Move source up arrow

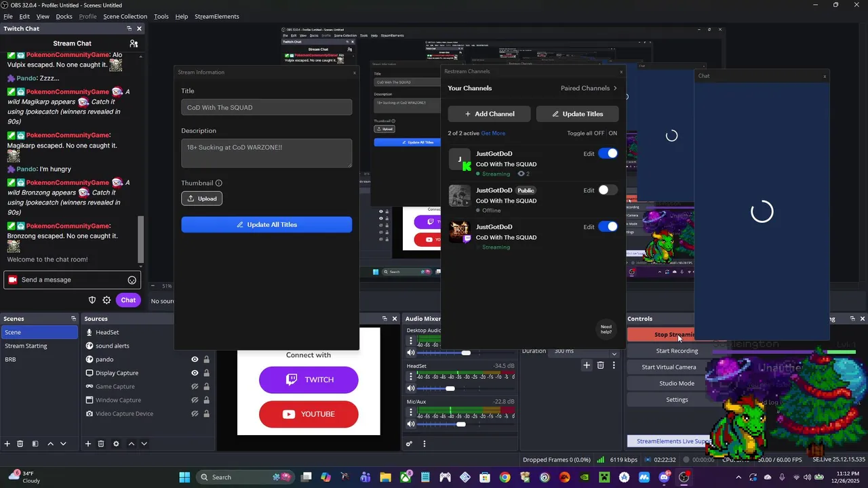(131, 444)
